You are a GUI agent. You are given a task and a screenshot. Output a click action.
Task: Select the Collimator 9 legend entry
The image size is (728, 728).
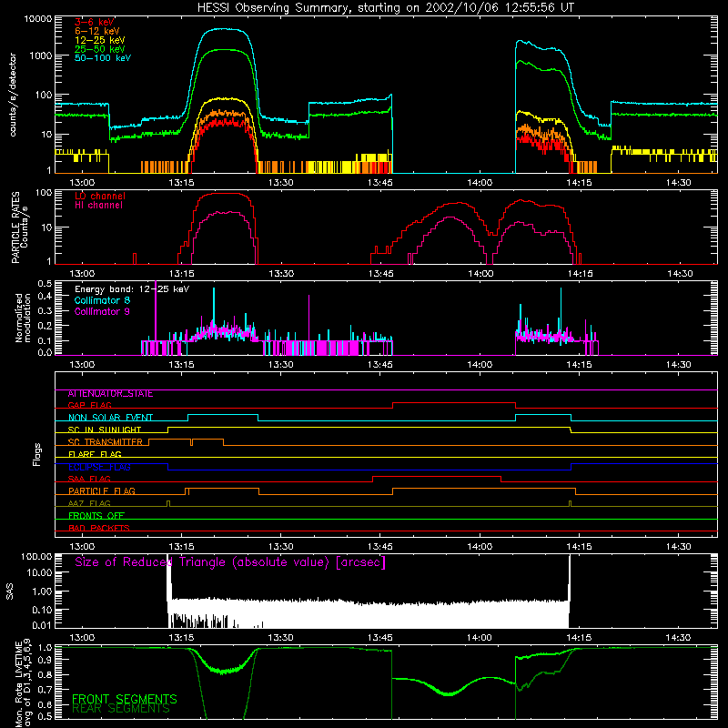pyautogui.click(x=102, y=311)
